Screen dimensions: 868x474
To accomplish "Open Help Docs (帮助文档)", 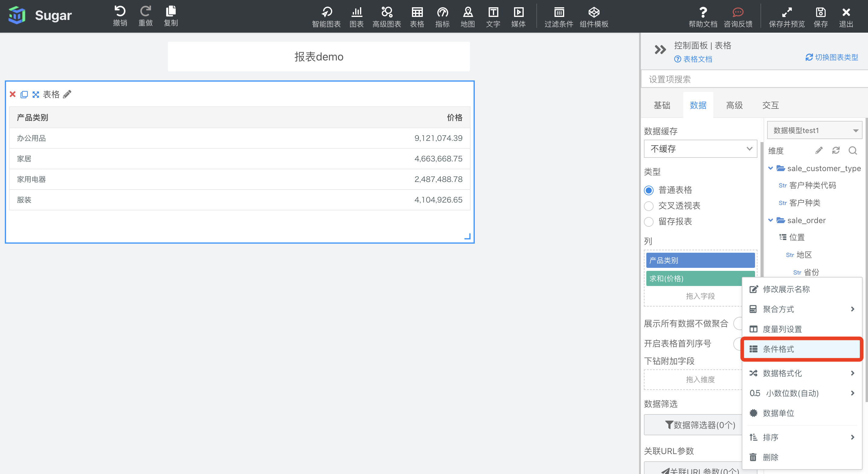I will coord(703,17).
